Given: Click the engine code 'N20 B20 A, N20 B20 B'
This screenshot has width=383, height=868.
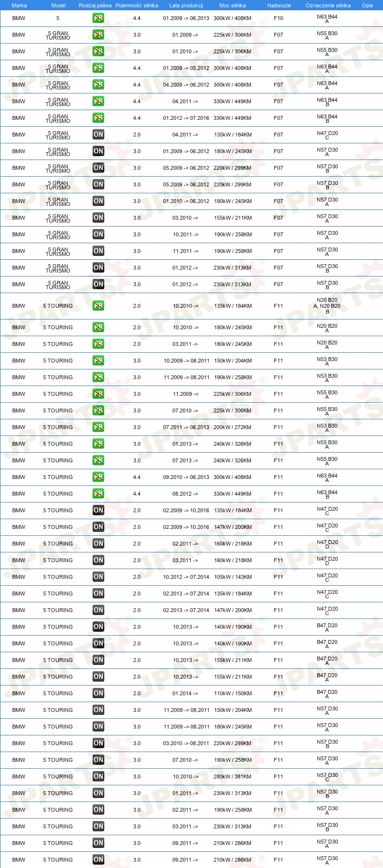Looking at the screenshot, I should [328, 306].
